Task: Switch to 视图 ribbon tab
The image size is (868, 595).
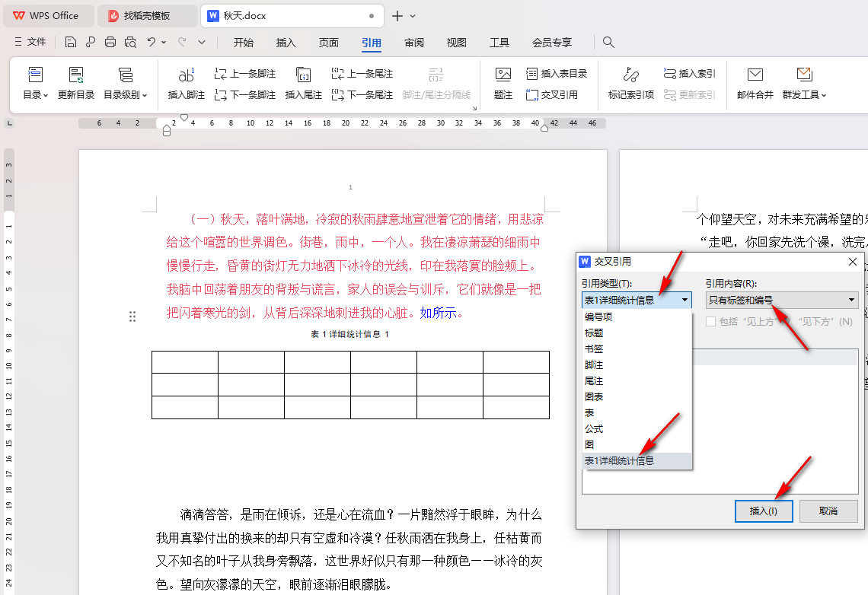Action: 456,43
